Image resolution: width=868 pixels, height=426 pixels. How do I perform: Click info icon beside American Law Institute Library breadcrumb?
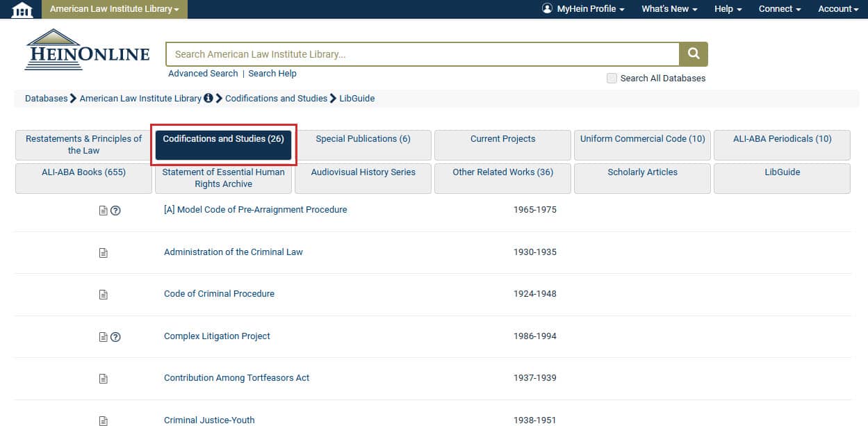pos(208,98)
